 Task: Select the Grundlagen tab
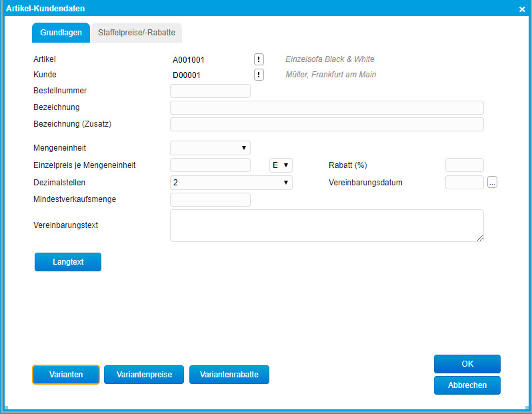[x=61, y=33]
